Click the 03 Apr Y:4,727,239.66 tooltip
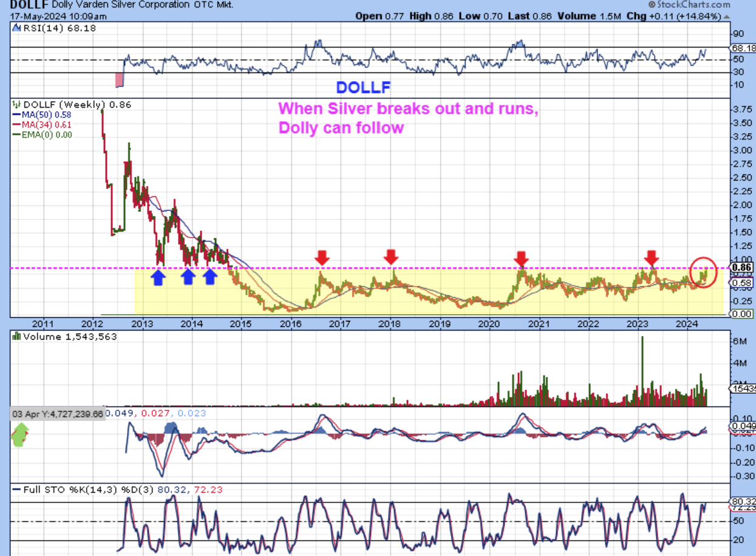Viewport: 756px width, 556px height. tap(58, 413)
